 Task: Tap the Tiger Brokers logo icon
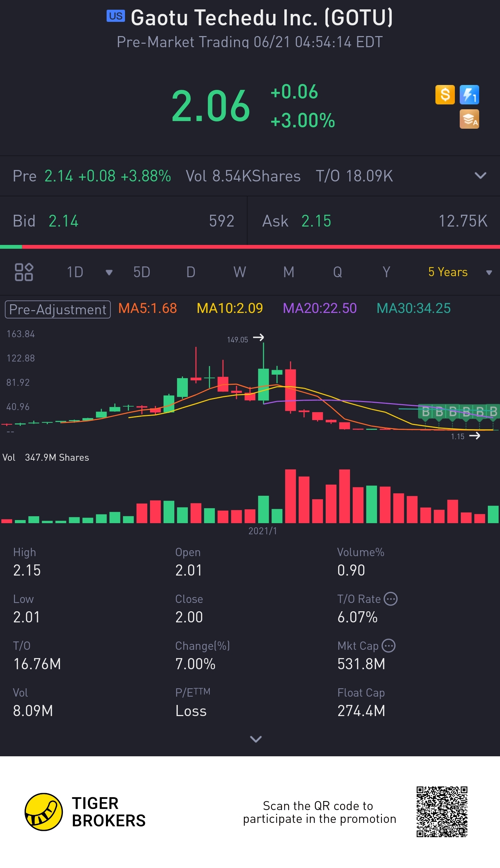click(x=44, y=812)
